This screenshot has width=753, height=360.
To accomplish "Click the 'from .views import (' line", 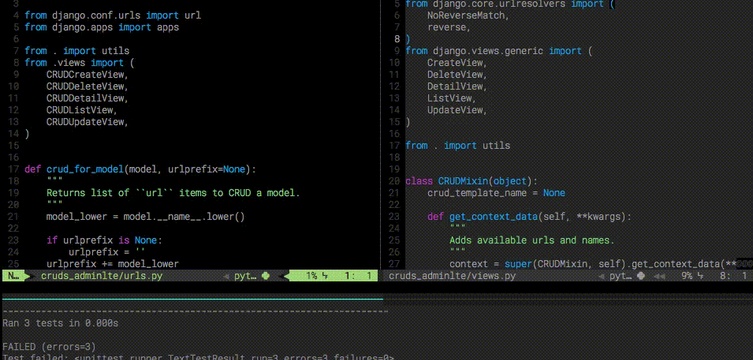I will 80,62.
